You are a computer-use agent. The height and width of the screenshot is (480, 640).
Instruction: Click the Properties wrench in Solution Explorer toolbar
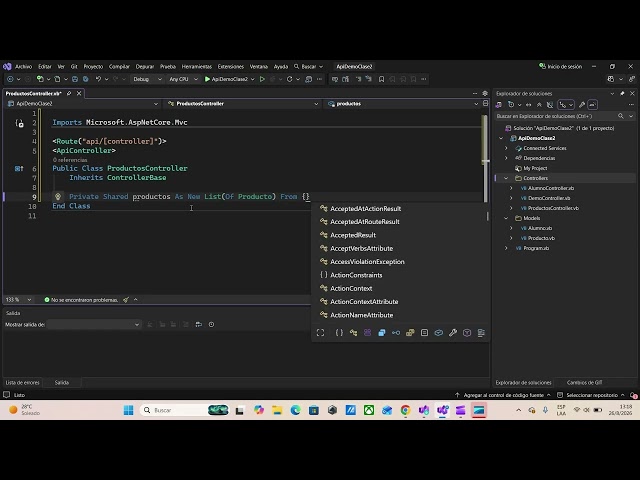point(582,105)
